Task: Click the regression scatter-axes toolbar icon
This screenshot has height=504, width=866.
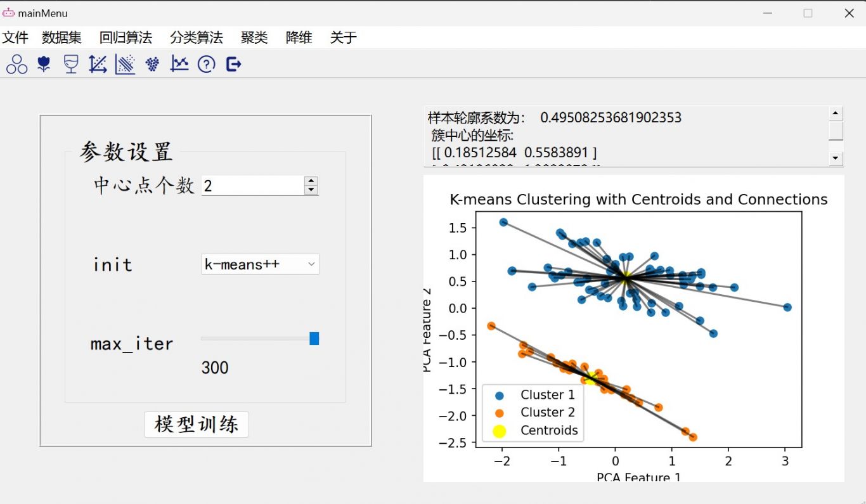Action: pos(98,64)
